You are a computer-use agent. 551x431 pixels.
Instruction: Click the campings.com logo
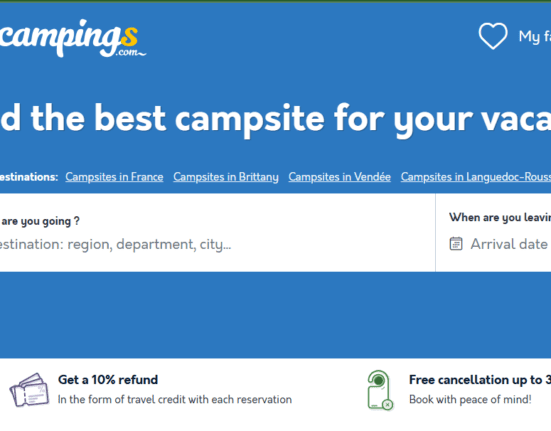click(x=72, y=38)
